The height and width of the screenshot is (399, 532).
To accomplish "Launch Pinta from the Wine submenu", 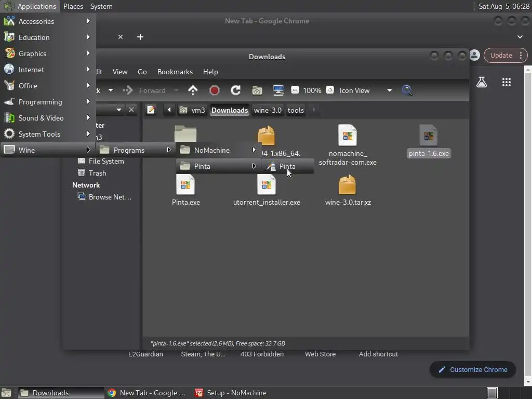I will point(287,166).
